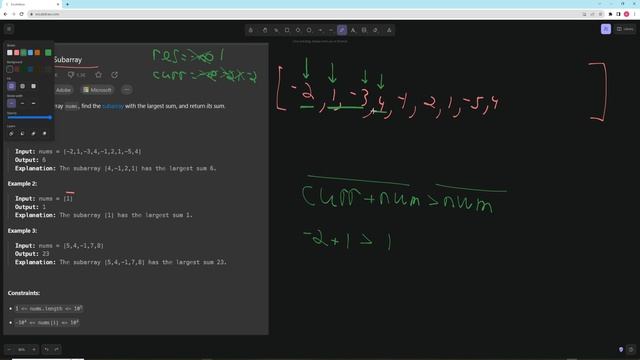The image size is (640, 360).
Task: Choose the orange stroke color
Action: click(x=38, y=53)
